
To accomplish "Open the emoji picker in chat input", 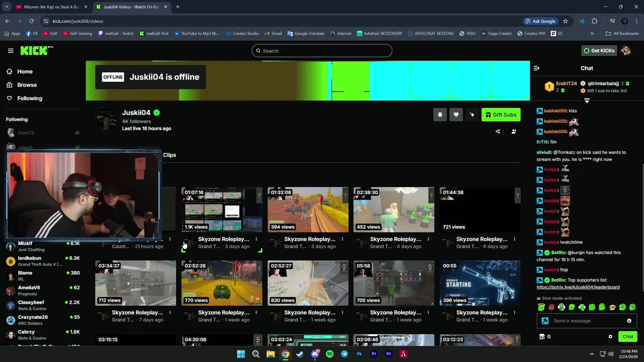I will pos(629,321).
